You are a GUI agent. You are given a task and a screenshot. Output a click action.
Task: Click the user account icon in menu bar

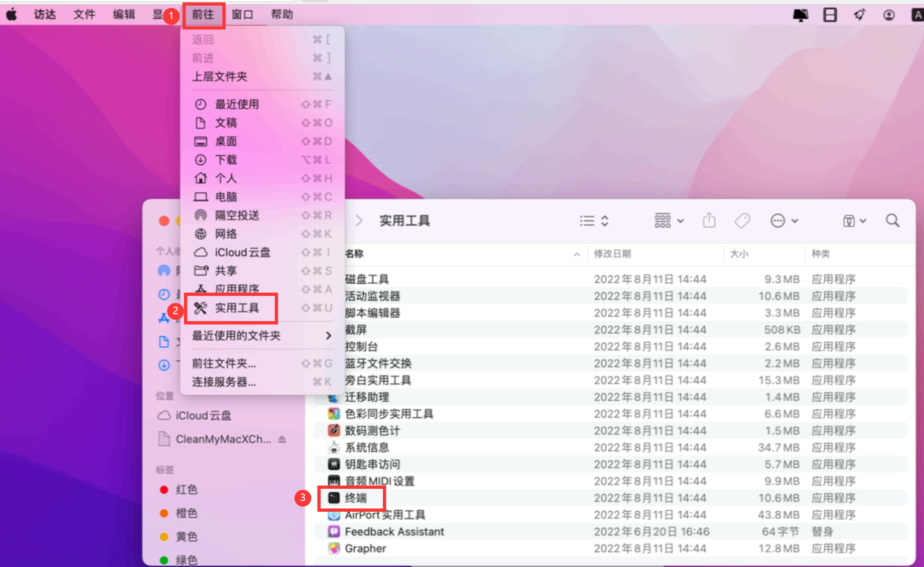tap(888, 15)
